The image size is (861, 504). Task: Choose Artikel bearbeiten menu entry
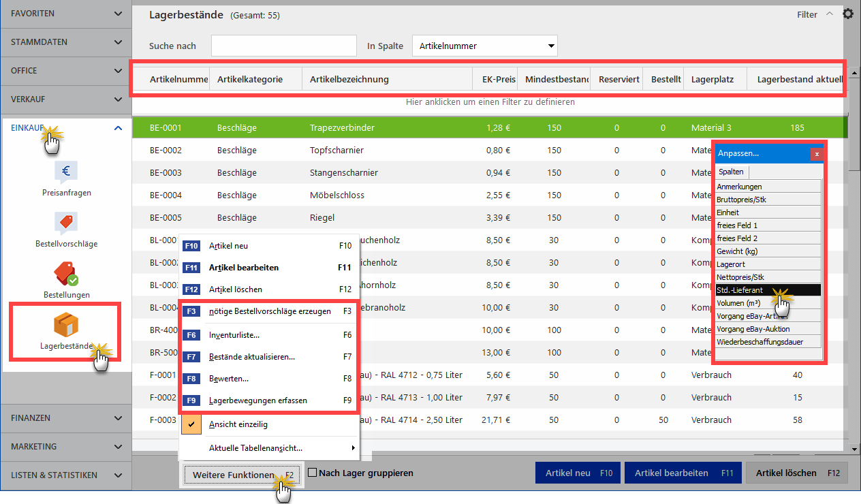pos(269,268)
